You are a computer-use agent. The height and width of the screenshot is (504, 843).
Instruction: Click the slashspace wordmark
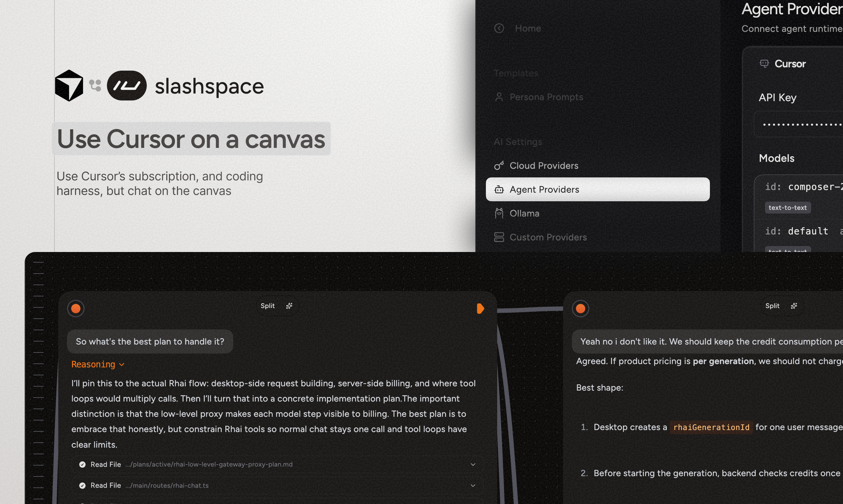209,86
